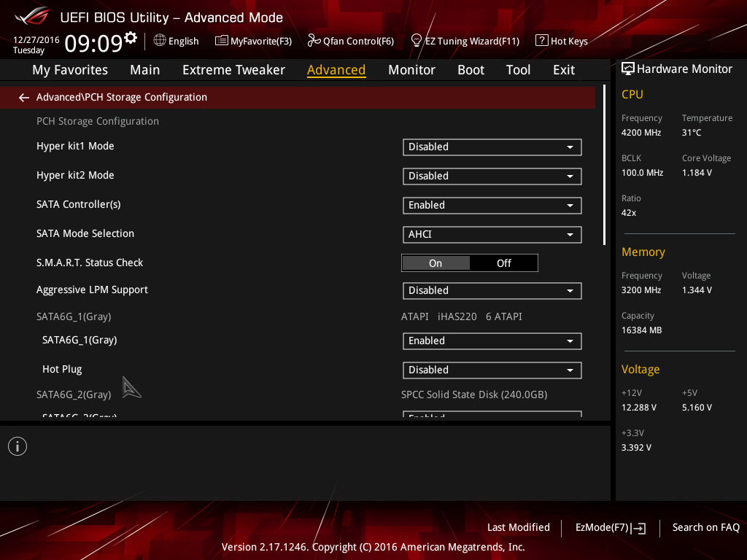Switch to the Main tab
Viewport: 747px width, 560px height.
click(145, 70)
